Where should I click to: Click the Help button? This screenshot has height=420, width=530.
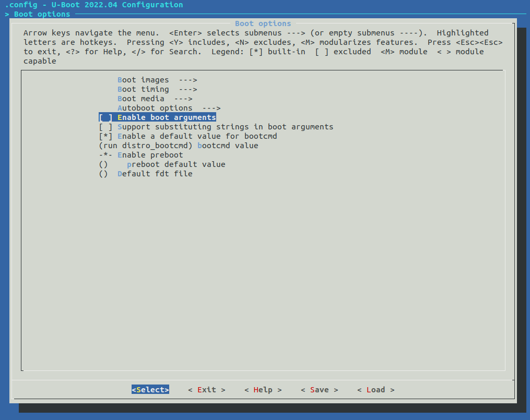click(263, 390)
